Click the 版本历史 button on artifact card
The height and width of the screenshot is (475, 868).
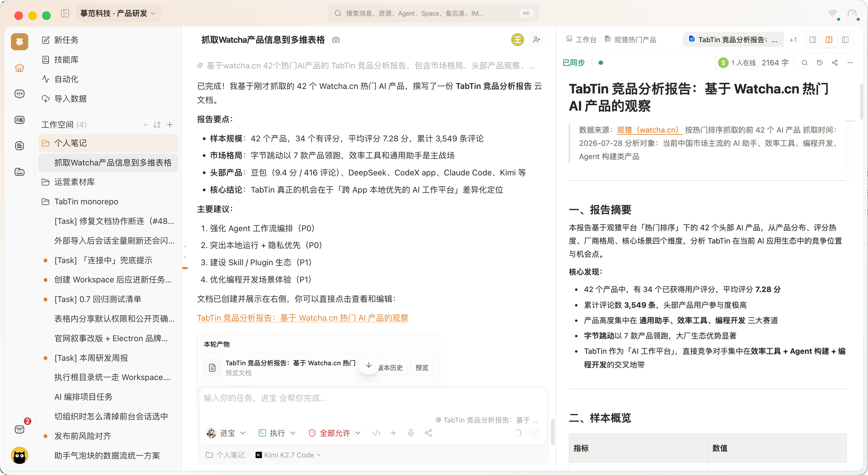391,368
